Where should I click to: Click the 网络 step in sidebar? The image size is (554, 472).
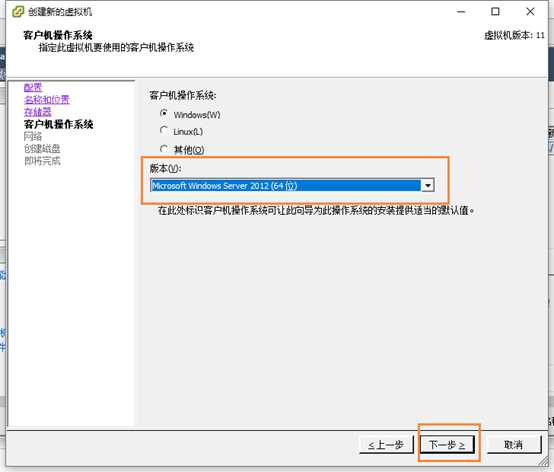(33, 136)
